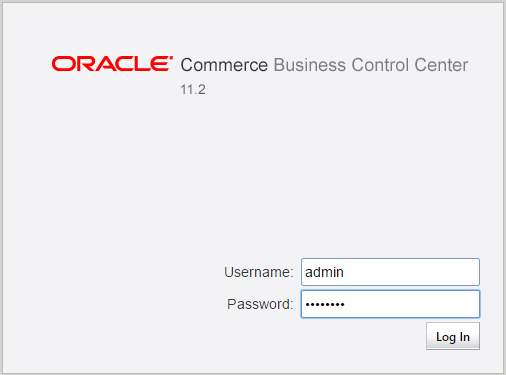Focus the Username input field

pos(390,272)
